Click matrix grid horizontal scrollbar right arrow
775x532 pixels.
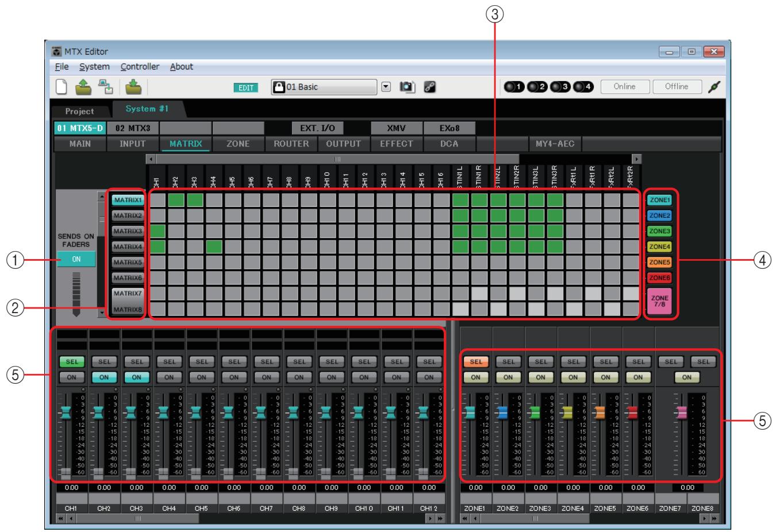[636, 158]
